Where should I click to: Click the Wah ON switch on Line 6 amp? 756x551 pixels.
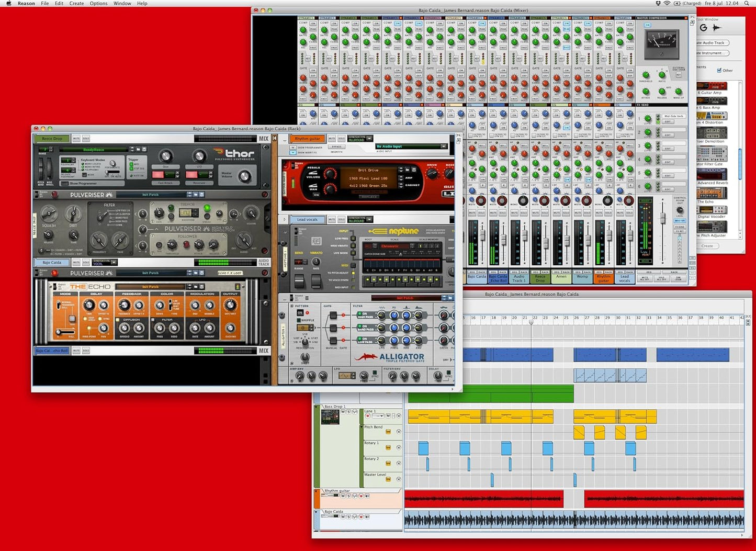(x=317, y=195)
